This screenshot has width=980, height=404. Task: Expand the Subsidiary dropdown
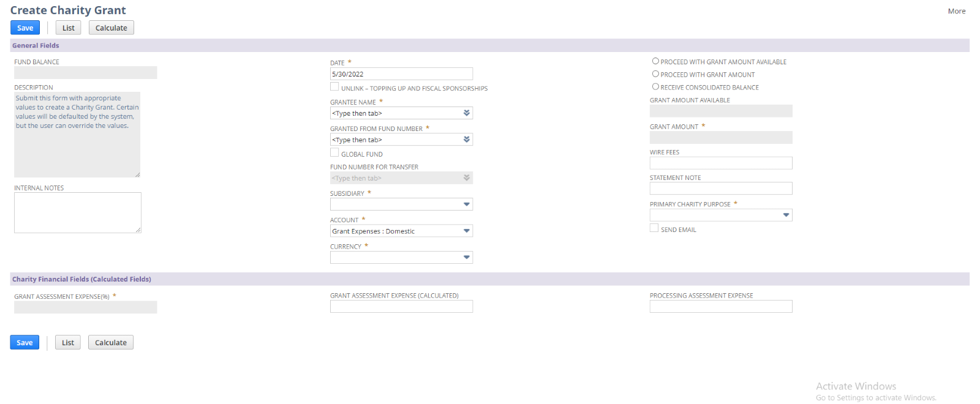coord(467,204)
